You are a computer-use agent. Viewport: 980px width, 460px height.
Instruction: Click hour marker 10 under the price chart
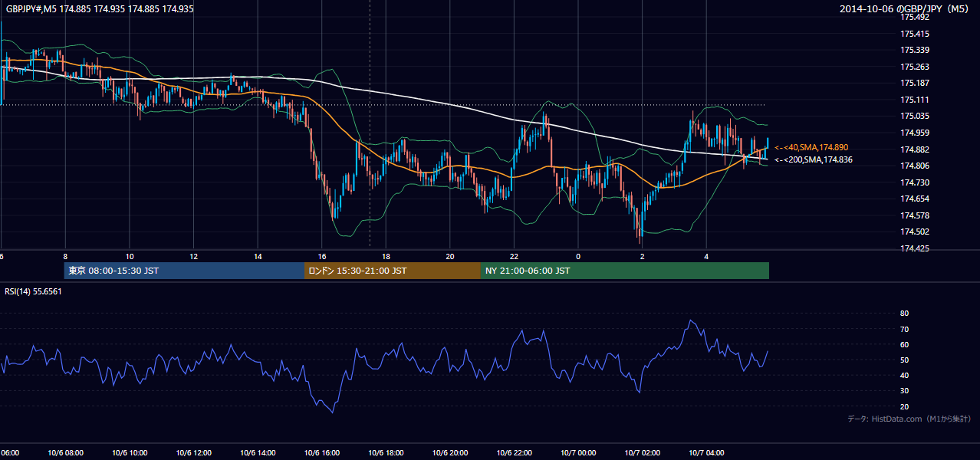point(130,257)
